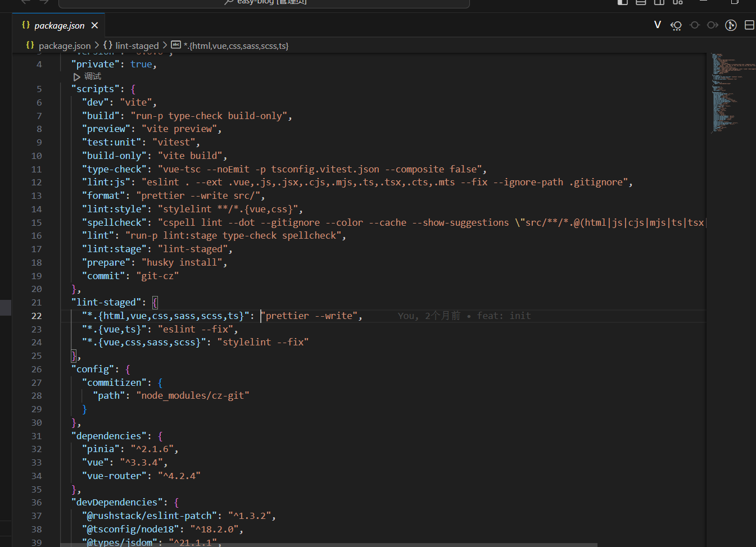This screenshot has width=756, height=547.
Task: Click the easy-blog command center search box
Action: tap(264, 3)
